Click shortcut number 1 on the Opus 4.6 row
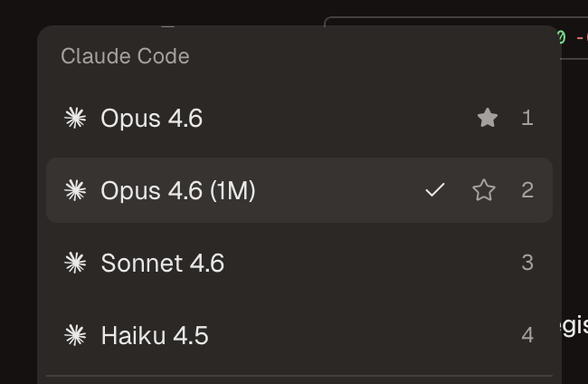This screenshot has height=384, width=588. 527,118
